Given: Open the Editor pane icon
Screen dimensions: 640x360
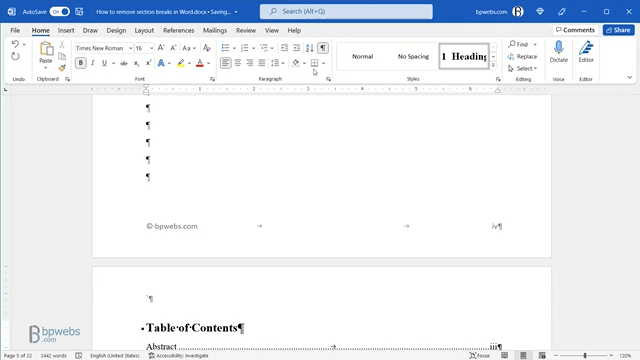Looking at the screenshot, I should (x=586, y=48).
